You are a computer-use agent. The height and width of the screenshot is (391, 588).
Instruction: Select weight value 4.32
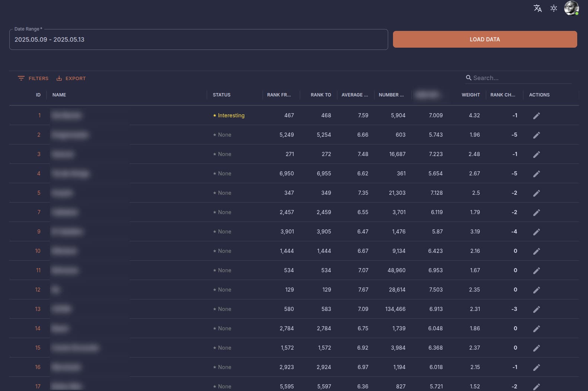474,115
